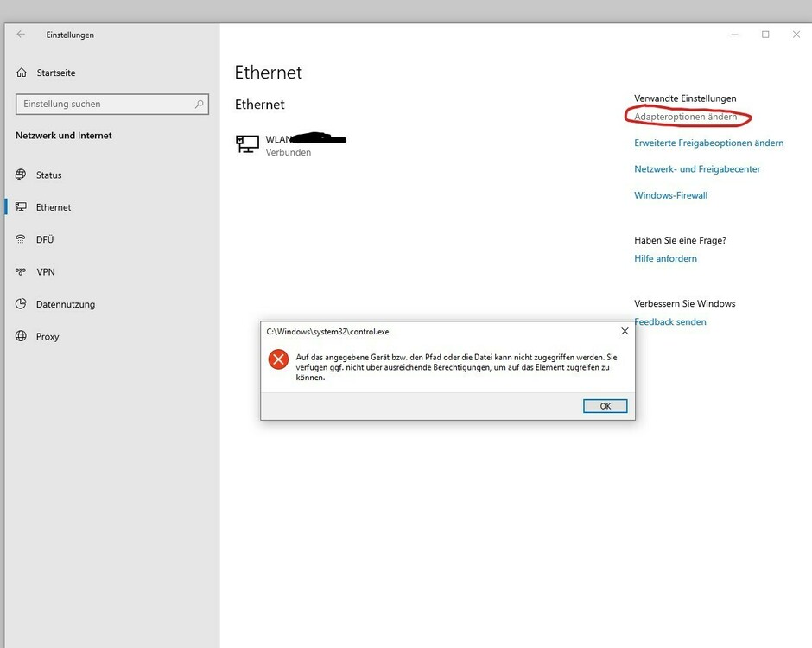Click the VPN icon in sidebar
Screen dimensions: 812x648
[x=21, y=271]
